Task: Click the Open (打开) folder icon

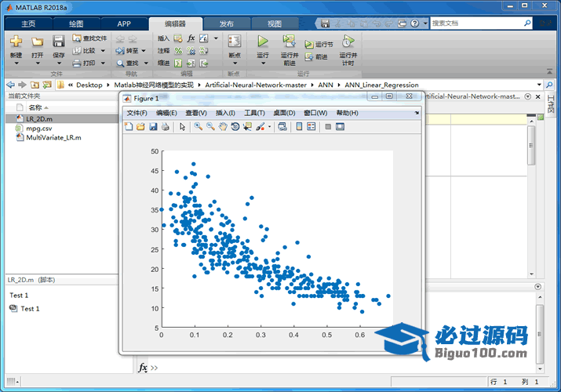Action: [37, 42]
